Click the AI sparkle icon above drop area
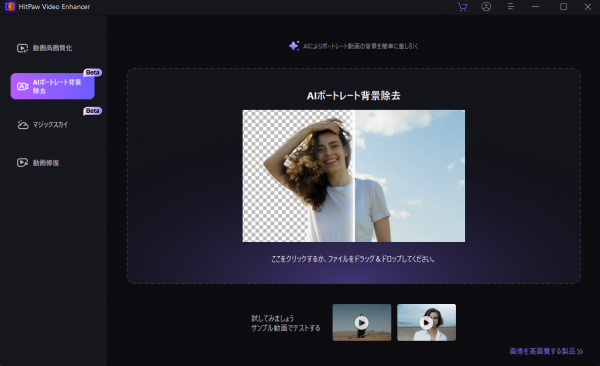The image size is (600, 366). pyautogui.click(x=294, y=46)
